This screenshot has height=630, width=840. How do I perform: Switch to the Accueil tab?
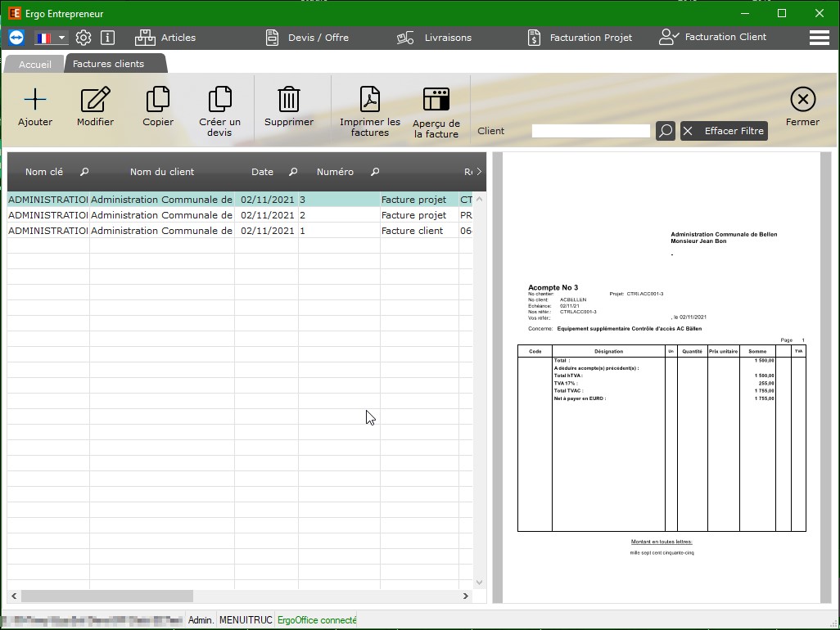[x=34, y=64]
